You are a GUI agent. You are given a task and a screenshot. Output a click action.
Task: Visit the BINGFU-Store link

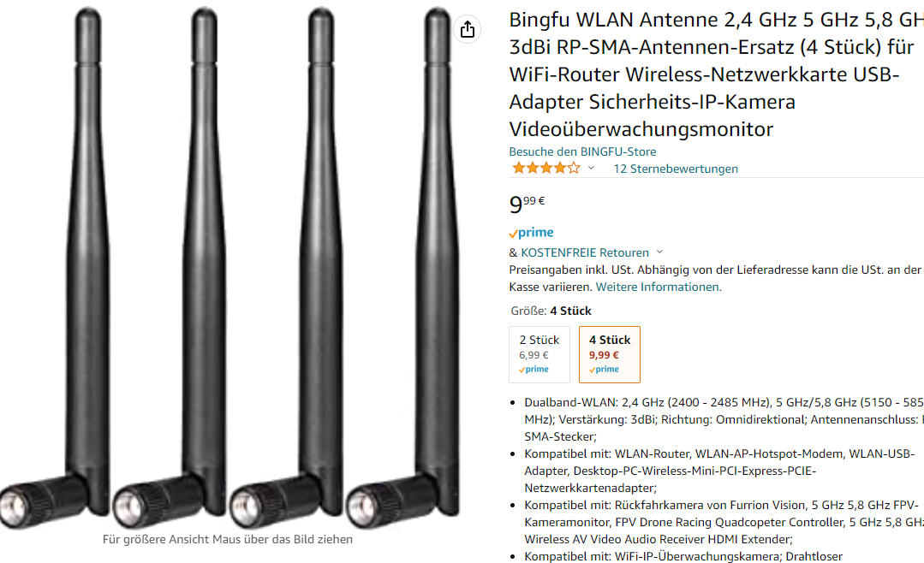click(582, 152)
